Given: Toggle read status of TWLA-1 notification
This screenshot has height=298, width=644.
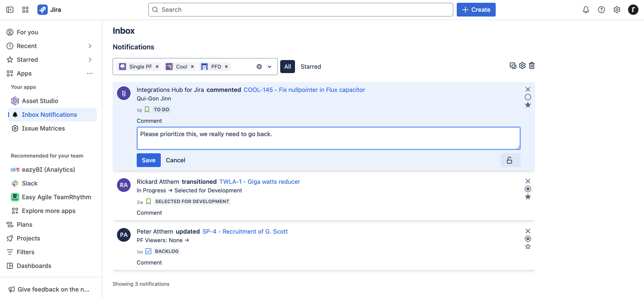Looking at the screenshot, I should [528, 189].
